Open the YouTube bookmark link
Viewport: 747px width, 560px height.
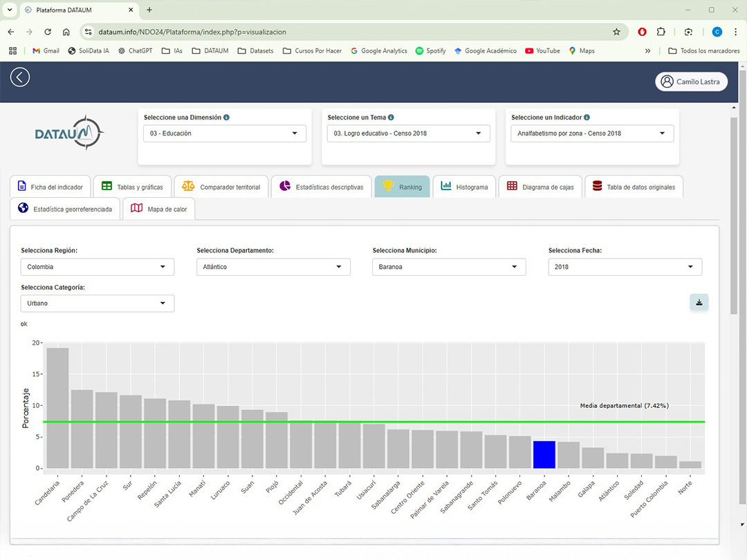[x=542, y=50]
